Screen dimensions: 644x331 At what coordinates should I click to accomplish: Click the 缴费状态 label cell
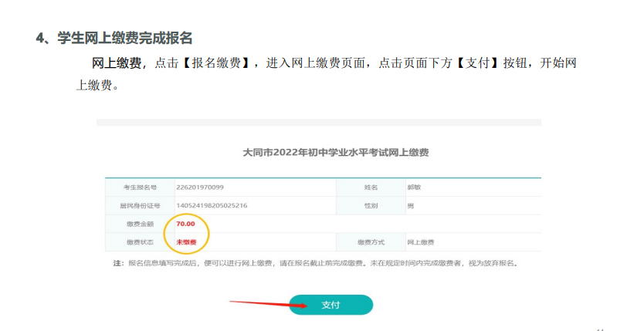coord(140,242)
